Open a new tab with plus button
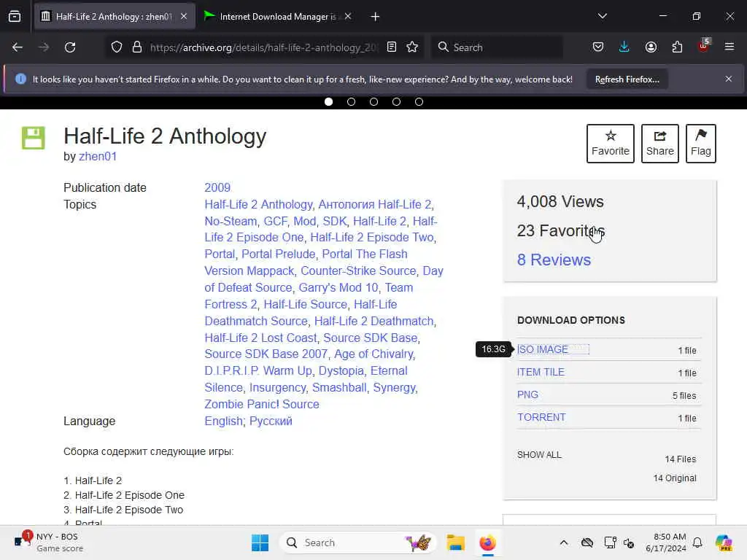 (376, 17)
